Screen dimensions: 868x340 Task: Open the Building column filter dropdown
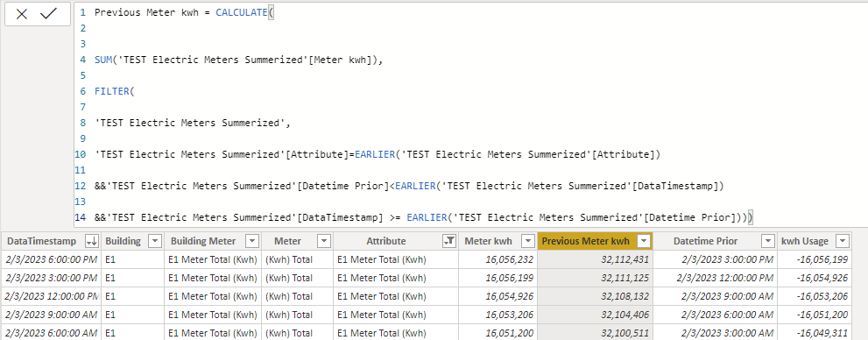coord(154,241)
